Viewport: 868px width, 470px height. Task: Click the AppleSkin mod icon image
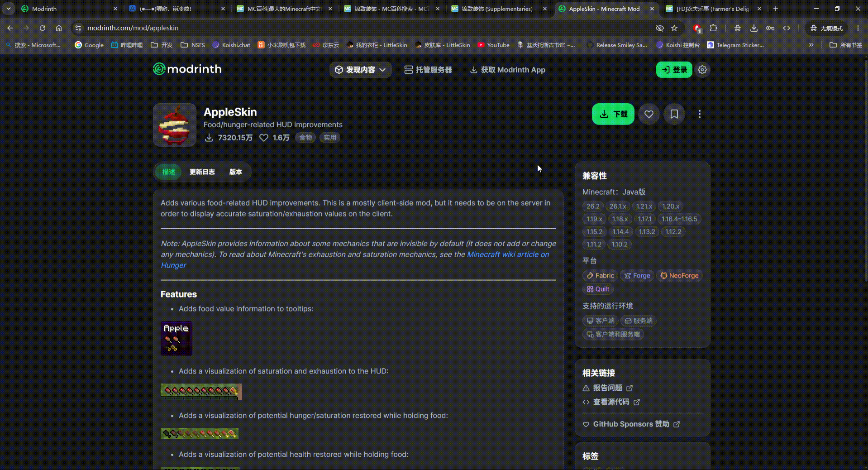(175, 125)
